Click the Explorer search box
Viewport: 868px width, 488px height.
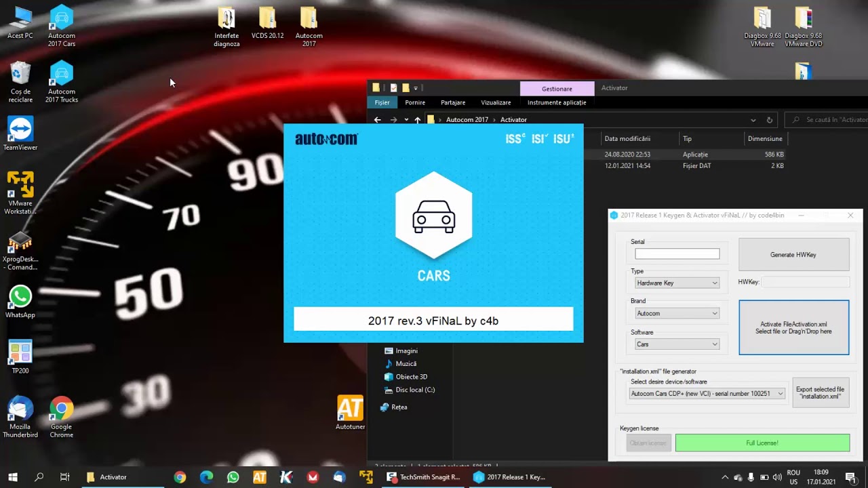point(827,120)
